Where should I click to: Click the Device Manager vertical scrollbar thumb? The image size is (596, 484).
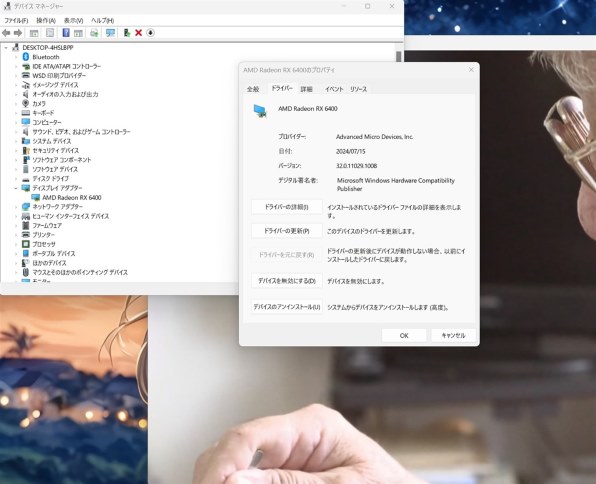[x=398, y=57]
